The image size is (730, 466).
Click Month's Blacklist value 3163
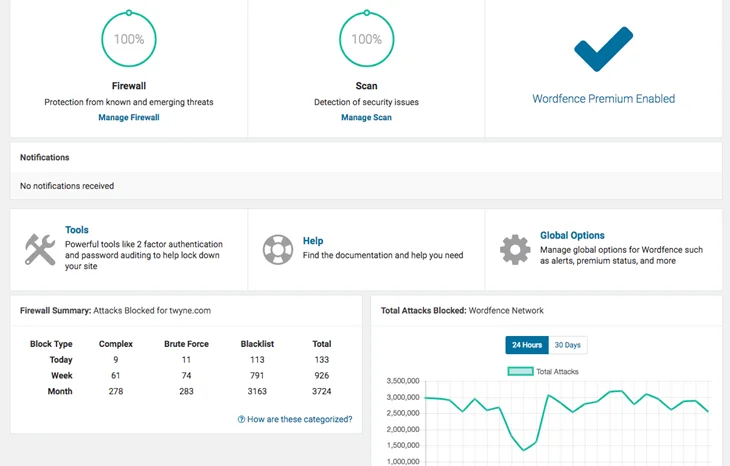coord(257,391)
